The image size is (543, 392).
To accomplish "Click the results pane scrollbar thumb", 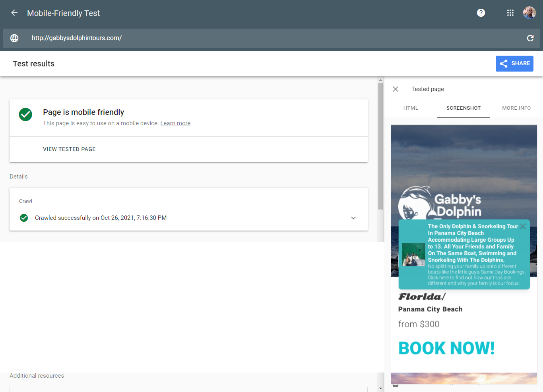I will coord(380,146).
